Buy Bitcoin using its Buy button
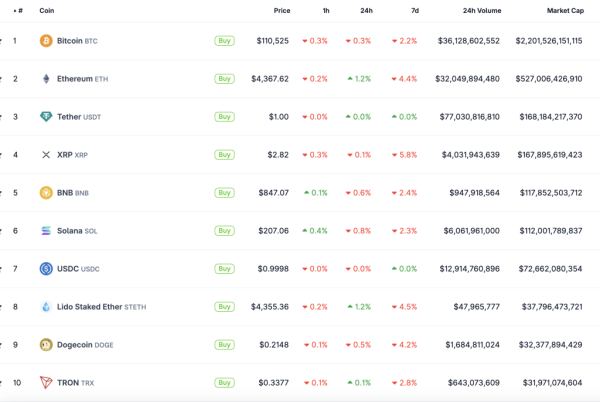This screenshot has width=600, height=402. pos(224,41)
